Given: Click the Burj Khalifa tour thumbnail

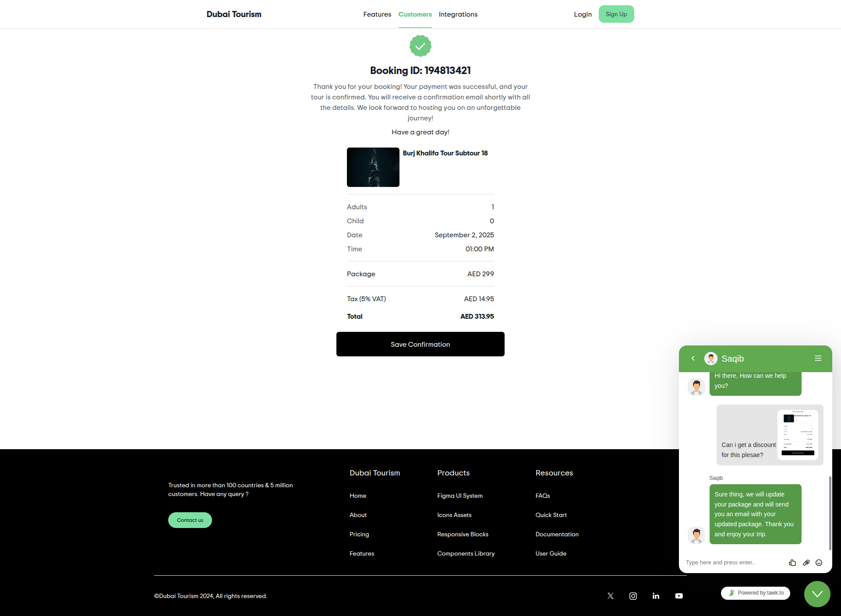Looking at the screenshot, I should click(373, 167).
